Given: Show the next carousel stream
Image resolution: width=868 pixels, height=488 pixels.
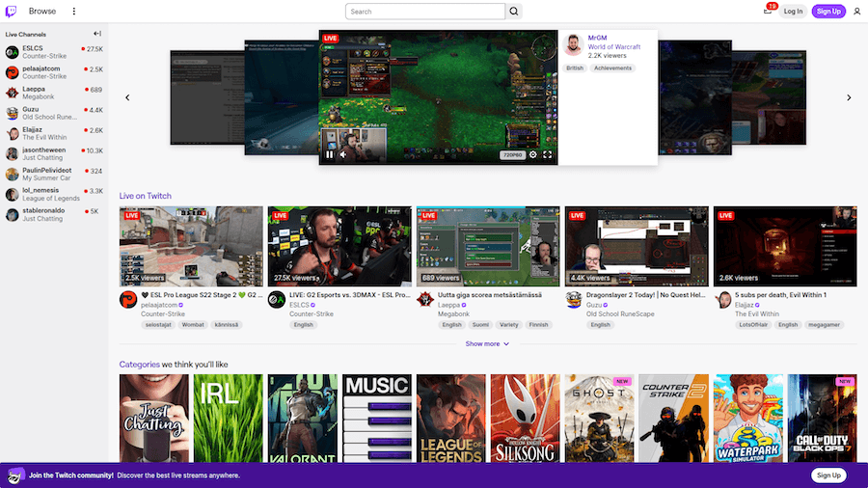Looking at the screenshot, I should point(849,97).
